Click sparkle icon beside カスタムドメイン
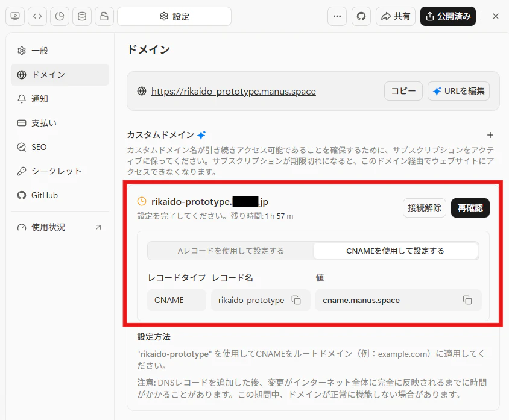This screenshot has height=420, width=509. 201,135
